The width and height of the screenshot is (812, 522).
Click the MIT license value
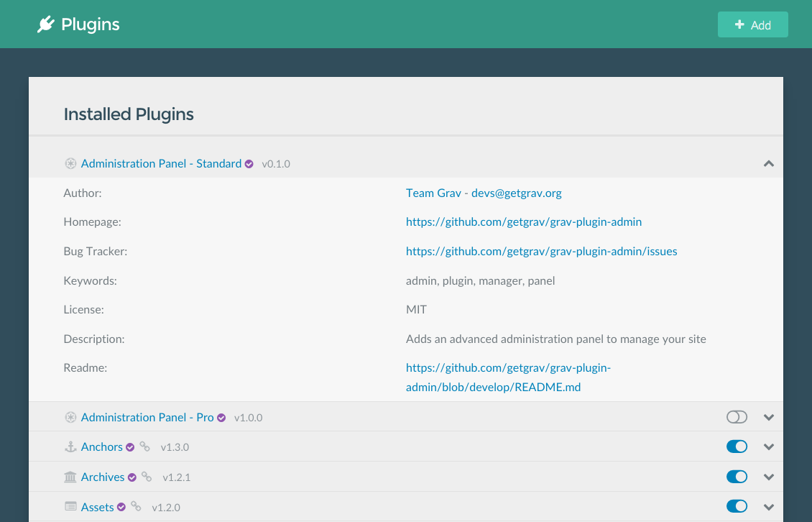tap(416, 309)
